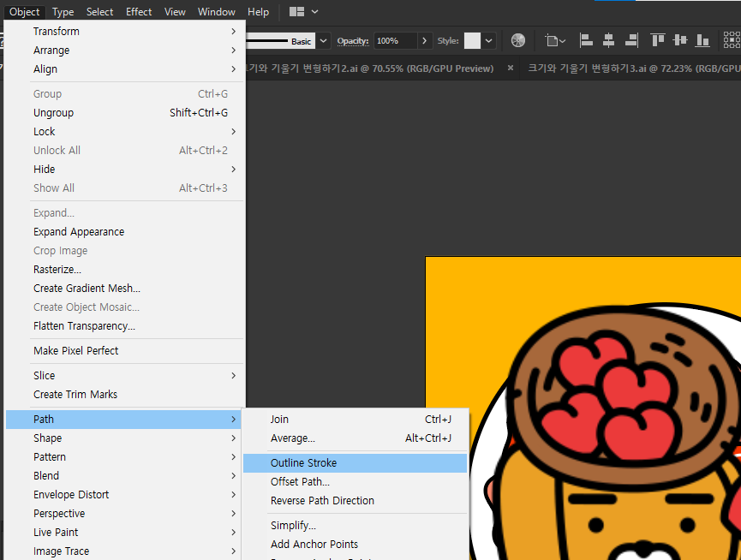Open the Object menu
Screen dimensions: 741x560
coord(25,12)
